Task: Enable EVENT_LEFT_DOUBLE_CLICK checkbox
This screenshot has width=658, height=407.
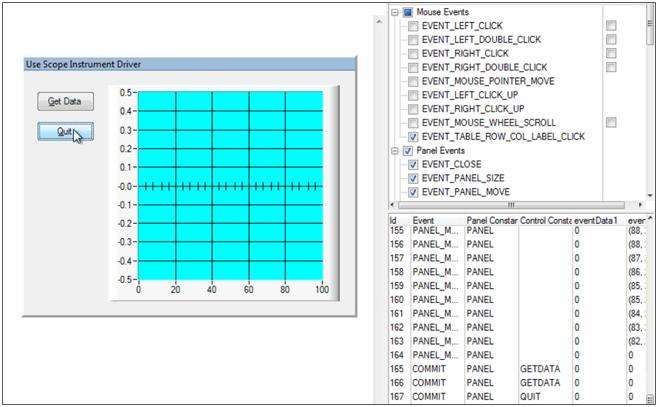Action: pos(414,39)
